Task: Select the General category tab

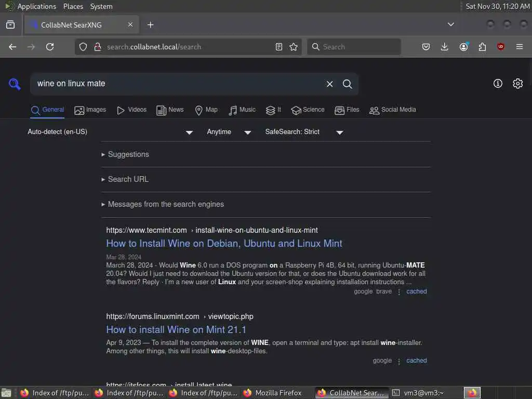Action: 47,110
